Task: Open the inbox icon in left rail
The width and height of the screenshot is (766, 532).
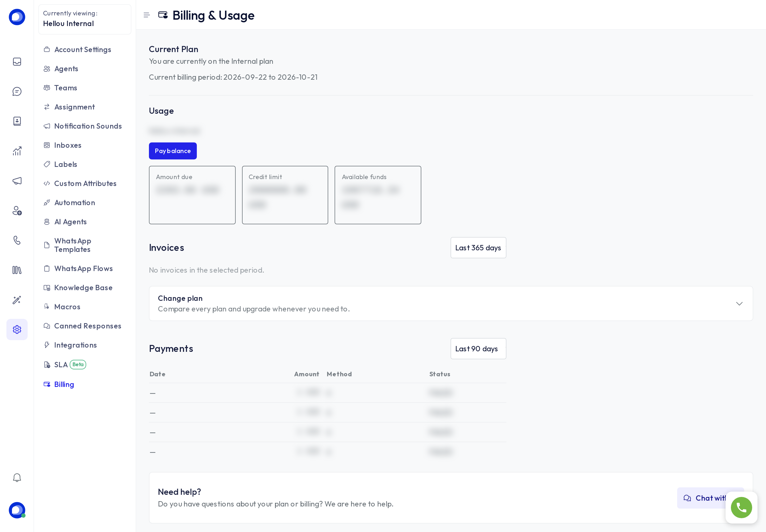Action: pos(17,62)
